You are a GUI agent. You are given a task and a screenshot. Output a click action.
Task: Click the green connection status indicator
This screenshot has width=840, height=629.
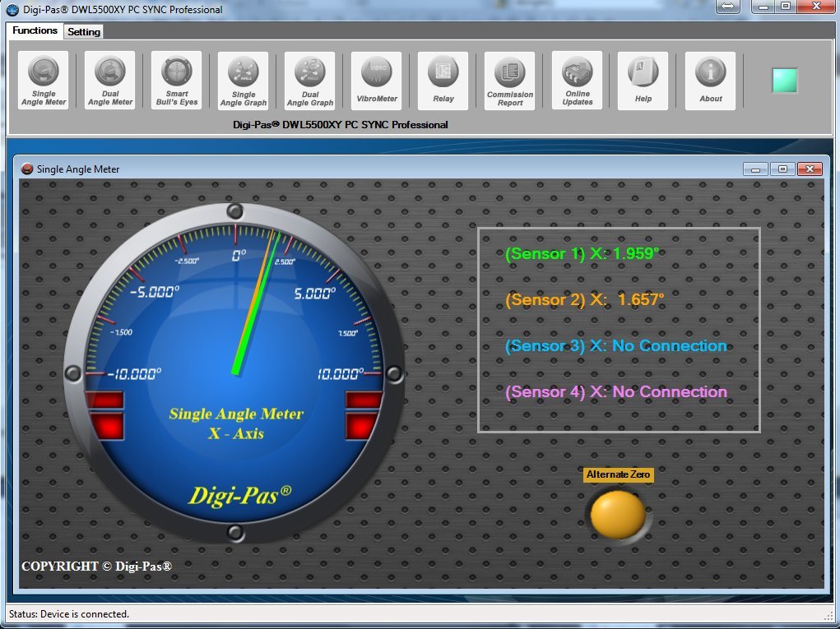coord(784,81)
